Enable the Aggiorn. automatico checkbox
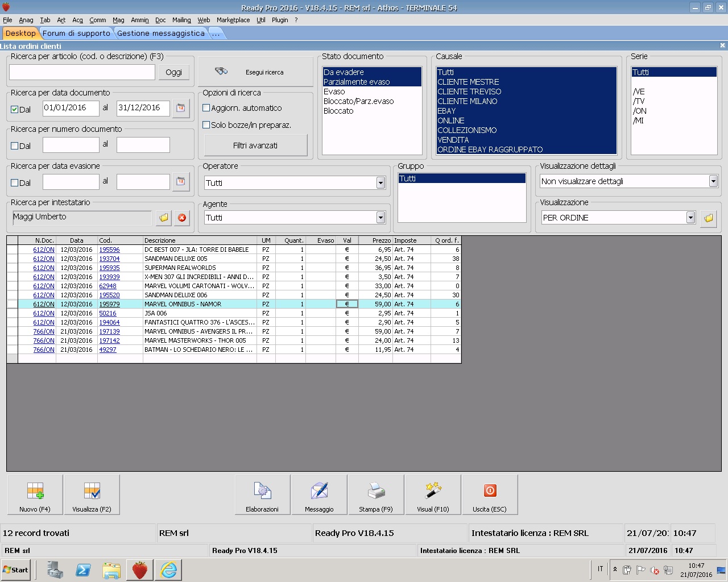The image size is (728, 582). pyautogui.click(x=206, y=108)
